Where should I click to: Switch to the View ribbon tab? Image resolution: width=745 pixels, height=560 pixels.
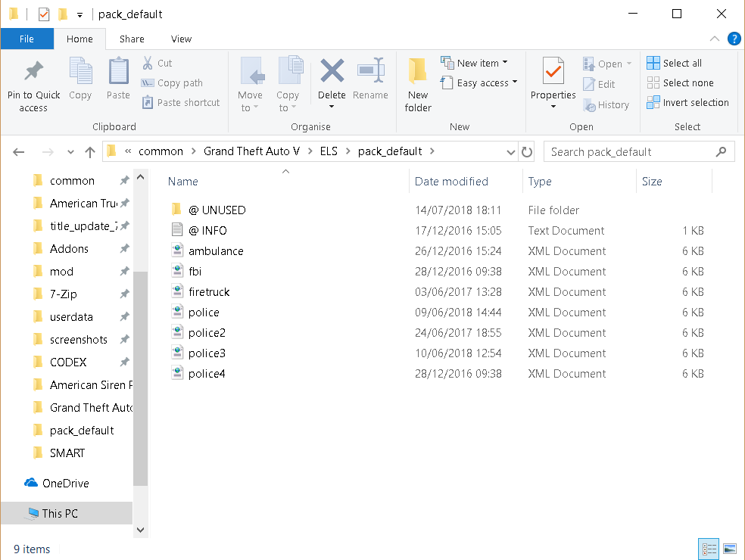tap(181, 39)
